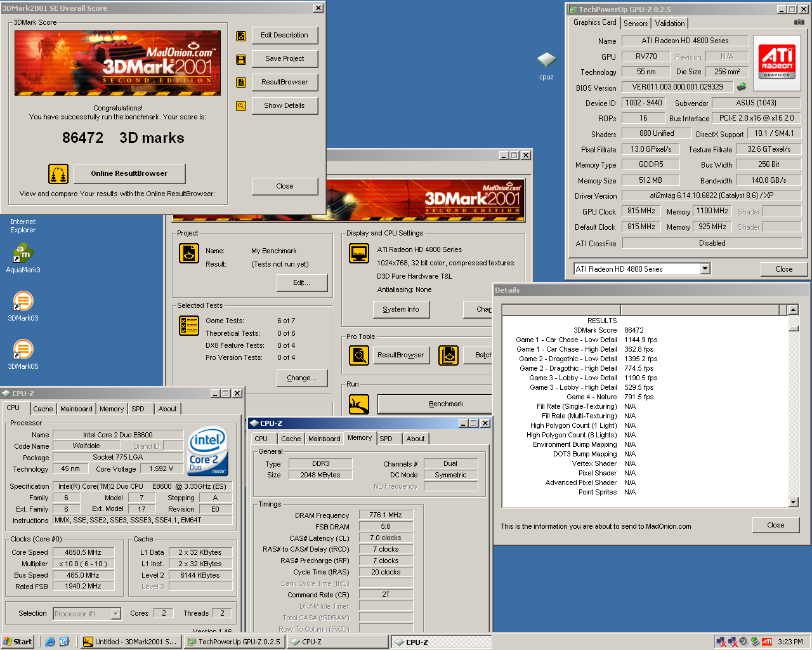Click the 3DMark Score 86472 row in Details
This screenshot has width=812, height=650.
click(645, 330)
